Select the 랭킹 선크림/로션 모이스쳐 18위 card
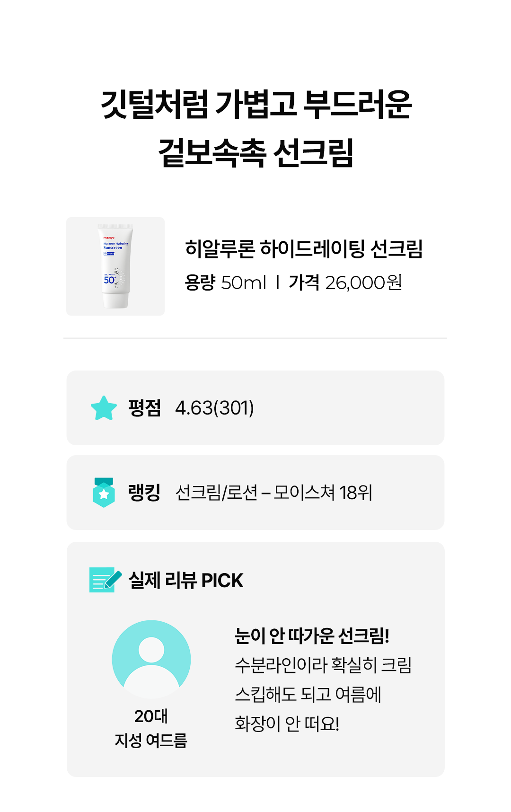The height and width of the screenshot is (812, 511). (x=255, y=493)
